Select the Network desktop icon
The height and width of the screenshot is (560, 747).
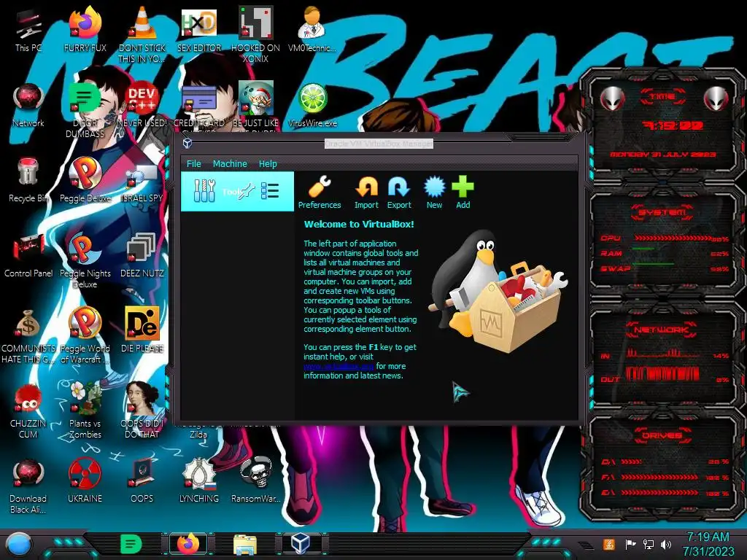(x=28, y=106)
